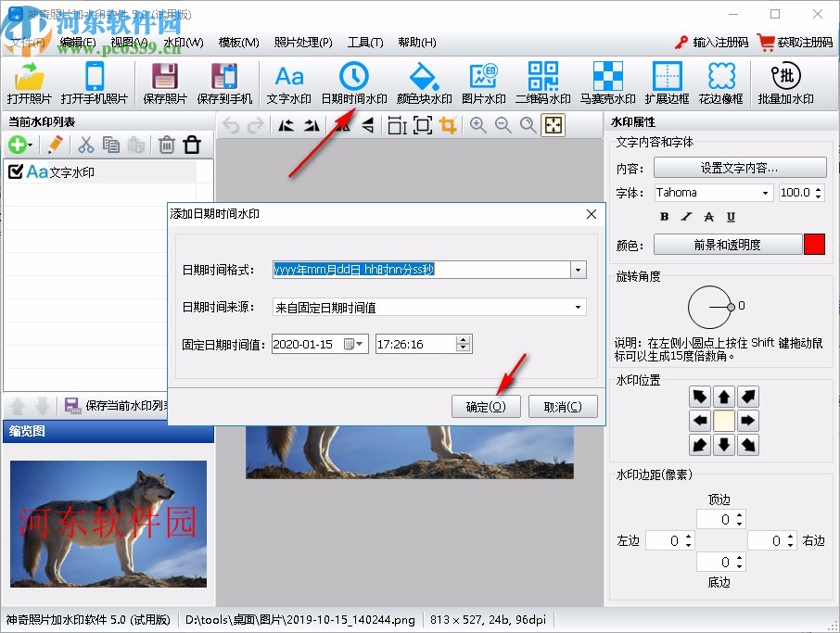Image resolution: width=840 pixels, height=633 pixels.
Task: Click the wolf thumbnail in 缩览图 panel
Action: point(108,524)
